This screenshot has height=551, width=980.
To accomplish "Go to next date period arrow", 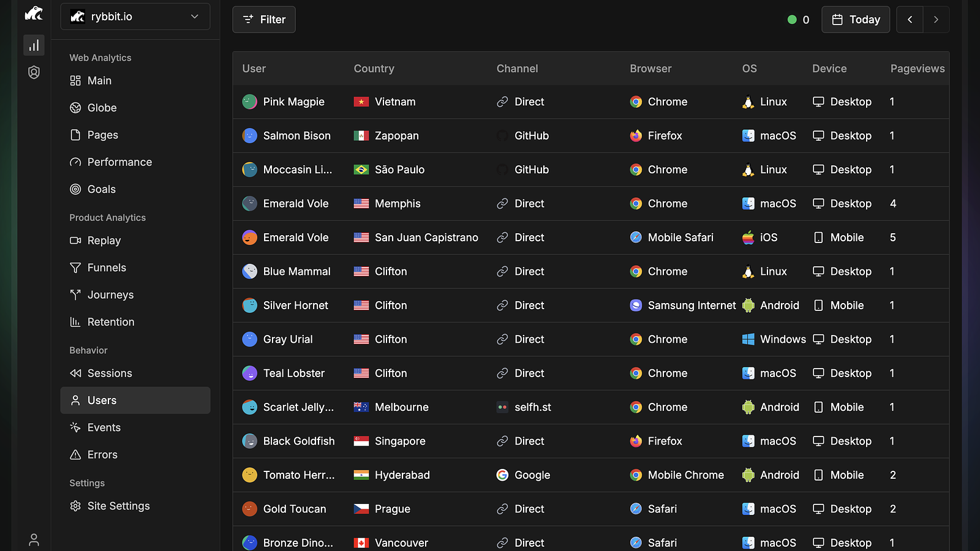I will click(x=936, y=20).
